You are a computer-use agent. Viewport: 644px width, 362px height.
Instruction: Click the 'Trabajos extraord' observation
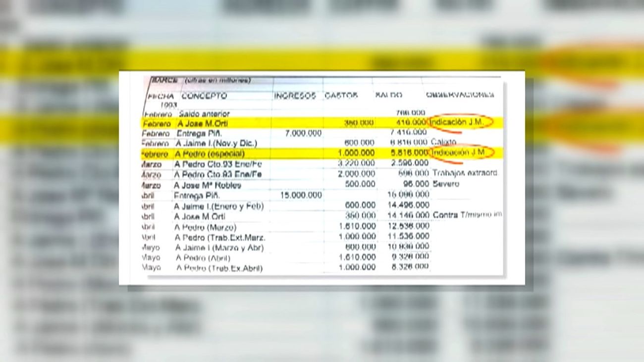(464, 173)
